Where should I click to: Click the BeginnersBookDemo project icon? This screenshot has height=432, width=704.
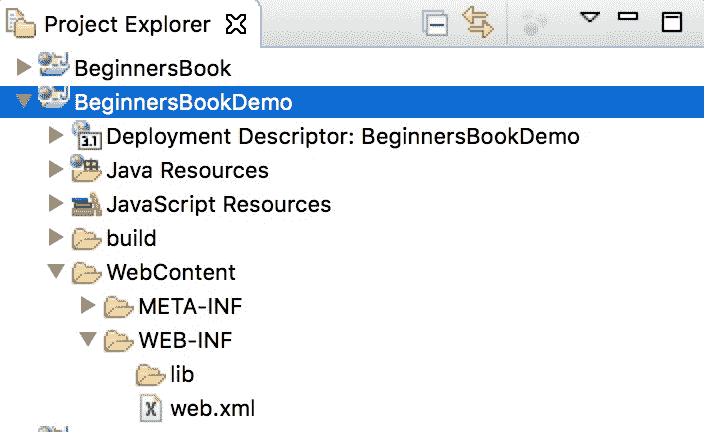(55, 100)
